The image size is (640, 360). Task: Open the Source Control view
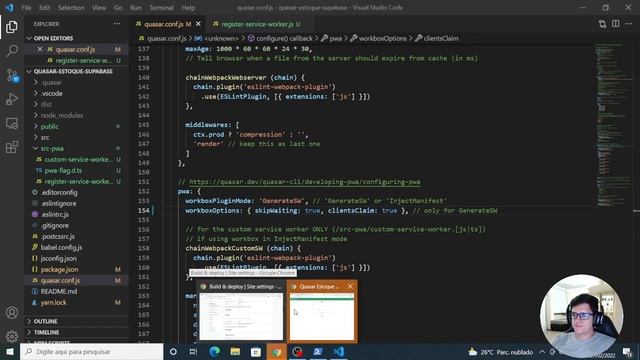(12, 75)
